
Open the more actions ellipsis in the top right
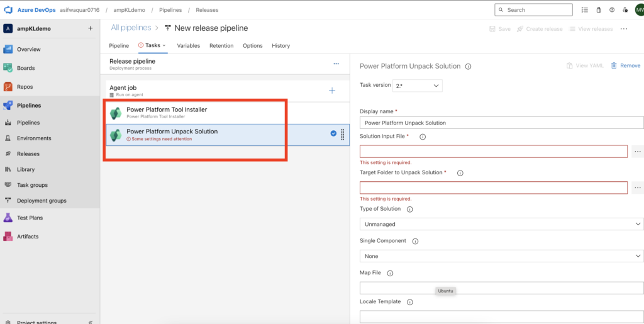coord(624,29)
